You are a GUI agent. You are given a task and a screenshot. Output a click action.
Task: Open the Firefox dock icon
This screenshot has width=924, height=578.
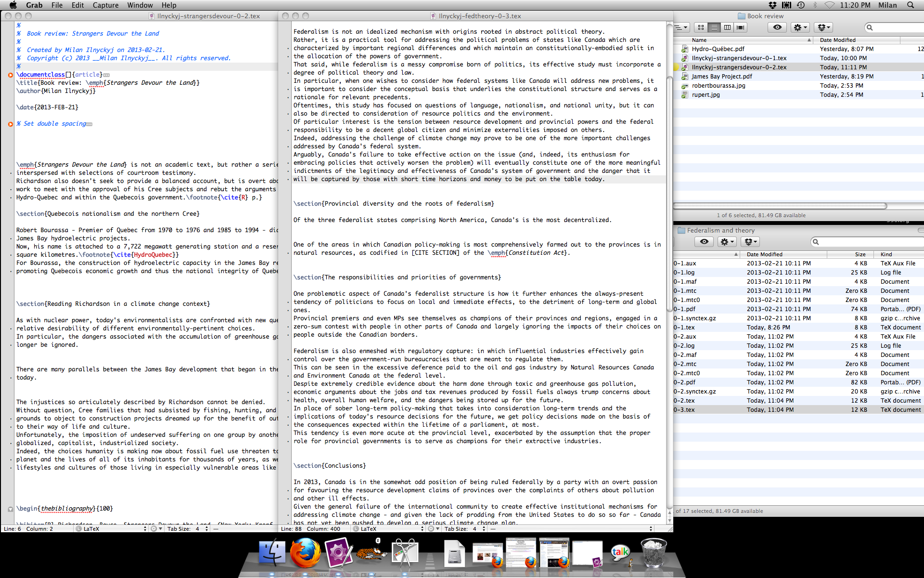coord(305,553)
